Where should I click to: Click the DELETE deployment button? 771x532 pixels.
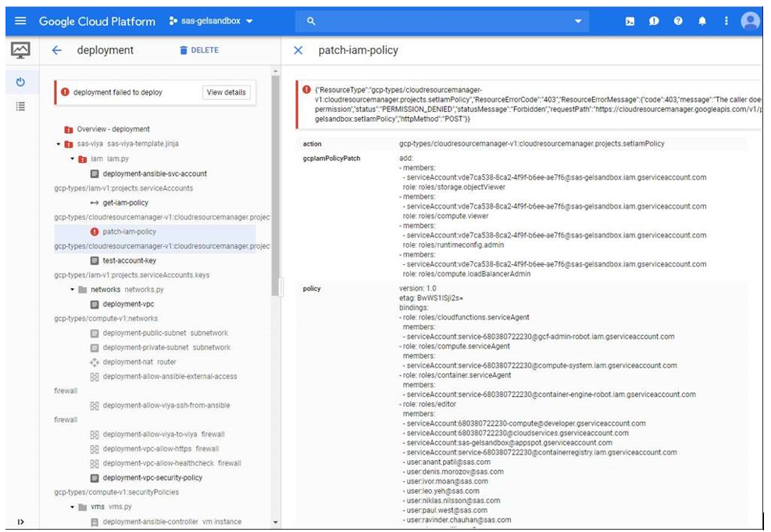pos(199,50)
